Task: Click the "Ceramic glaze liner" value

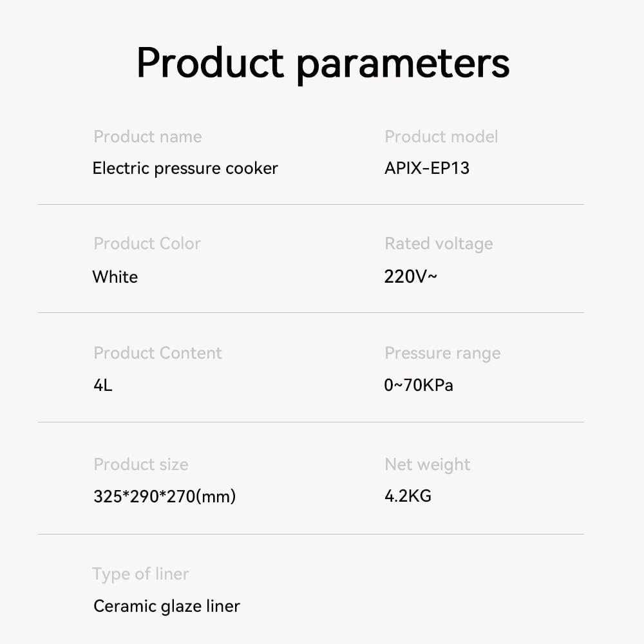Action: coord(167,606)
